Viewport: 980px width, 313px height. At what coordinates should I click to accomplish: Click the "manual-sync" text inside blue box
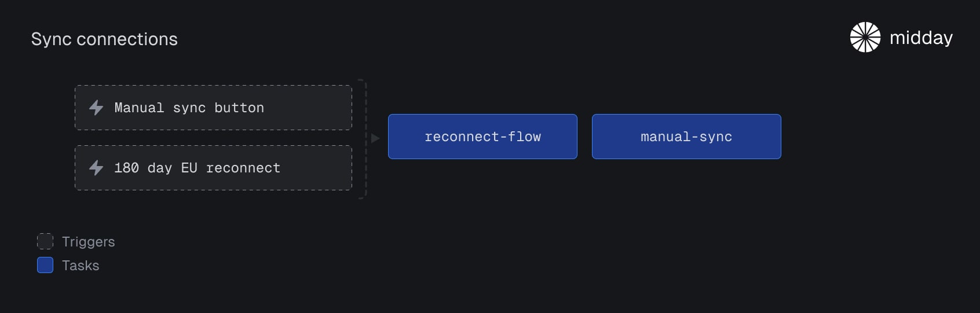pyautogui.click(x=686, y=137)
